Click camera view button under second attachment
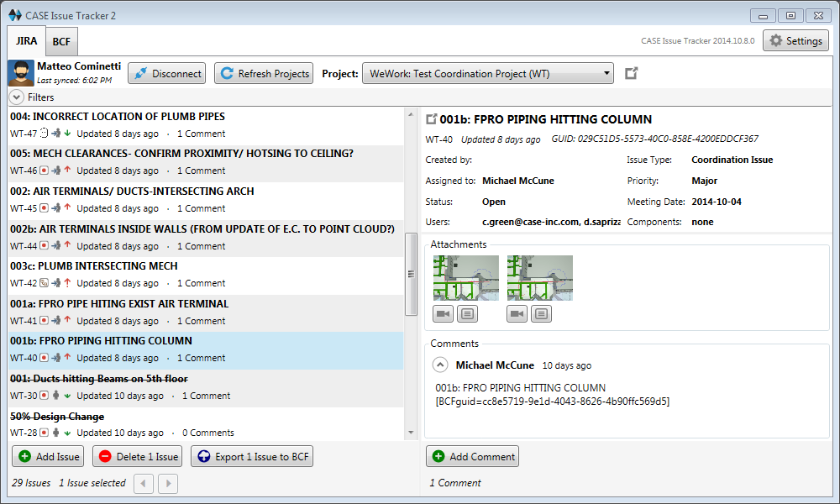The image size is (840, 504). [517, 314]
